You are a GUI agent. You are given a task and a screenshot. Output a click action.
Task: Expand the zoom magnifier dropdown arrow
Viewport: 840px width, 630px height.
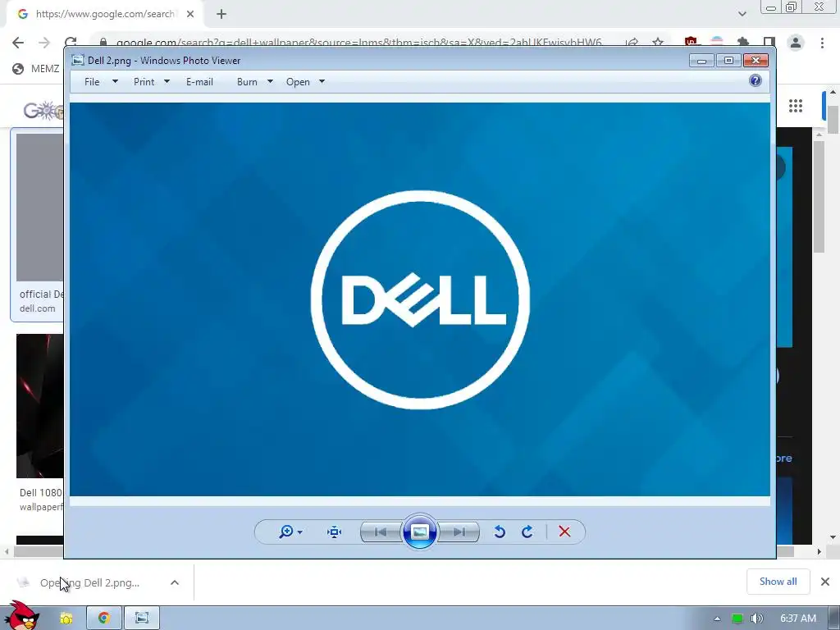pos(300,532)
